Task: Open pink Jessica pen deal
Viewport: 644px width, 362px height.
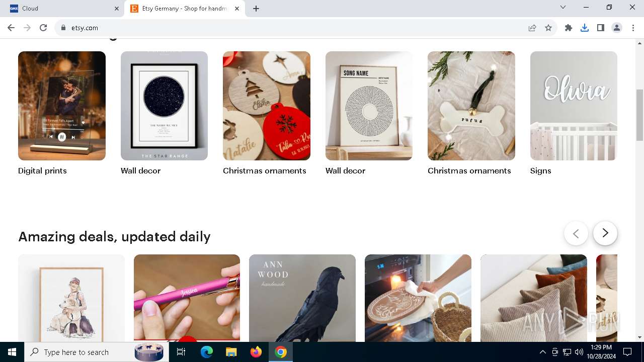Action: tap(187, 298)
